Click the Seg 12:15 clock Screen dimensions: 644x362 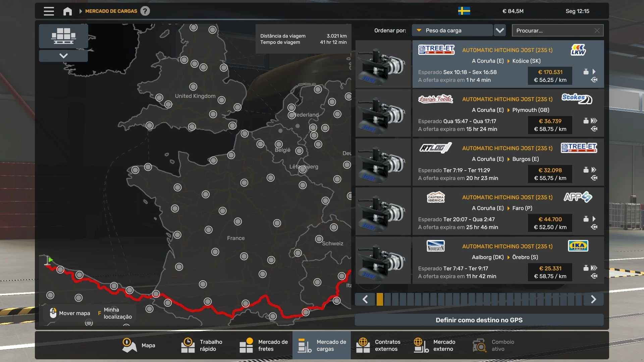(577, 11)
